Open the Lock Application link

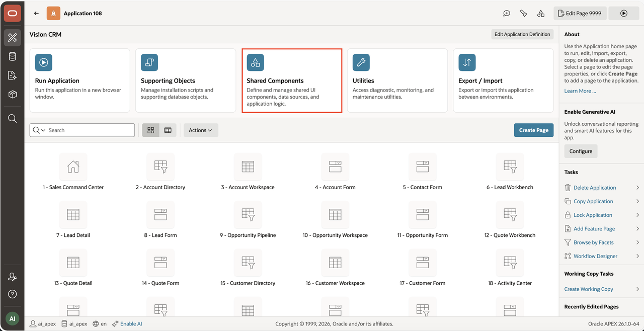click(x=593, y=215)
